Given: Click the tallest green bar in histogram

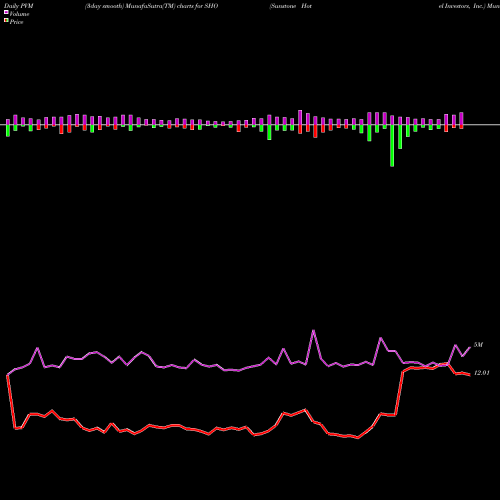Looking at the screenshot, I should click(392, 146).
